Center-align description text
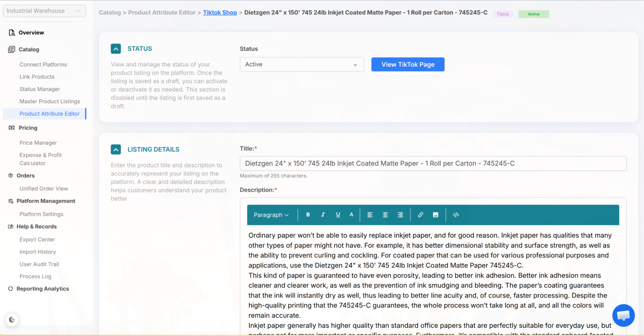Image resolution: width=644 pixels, height=336 pixels. 385,215
